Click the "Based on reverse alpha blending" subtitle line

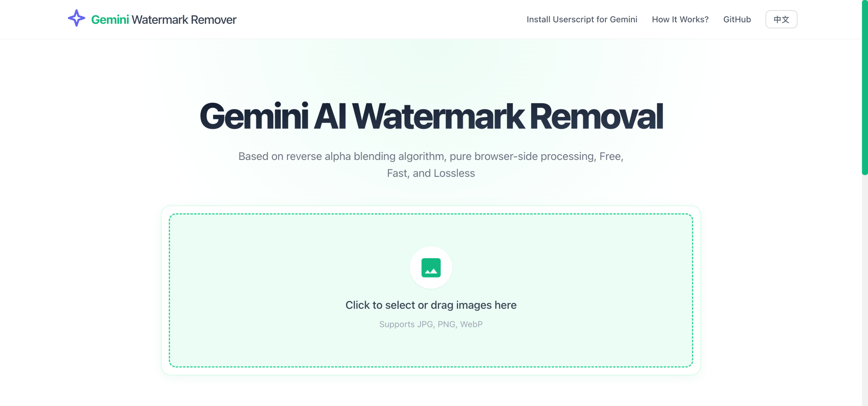(431, 156)
